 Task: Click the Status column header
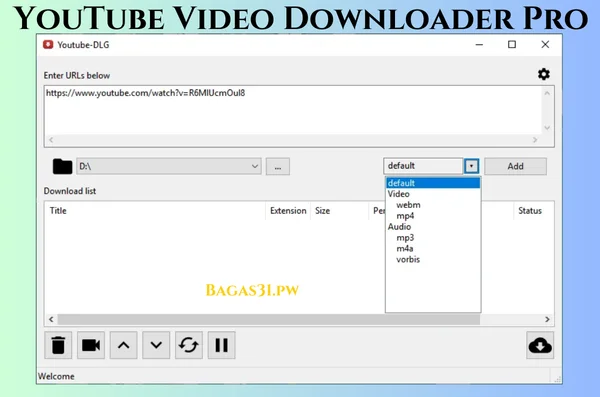533,211
